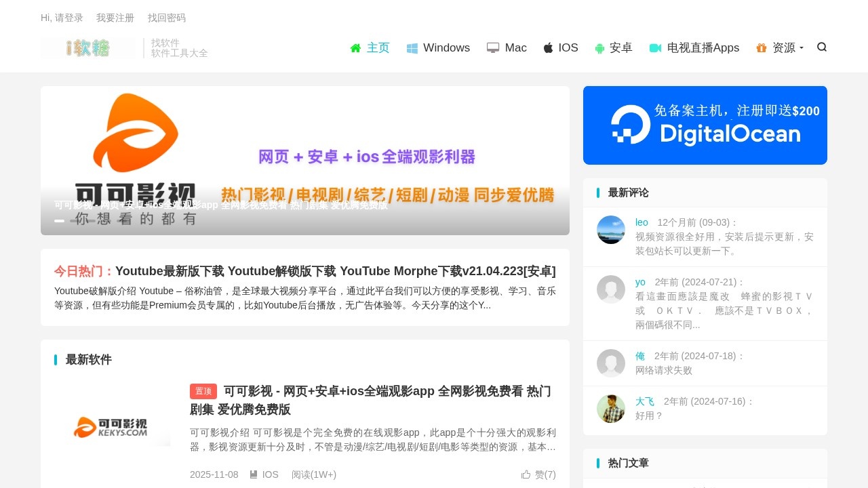Click the home icon beside 主页

coord(355,48)
